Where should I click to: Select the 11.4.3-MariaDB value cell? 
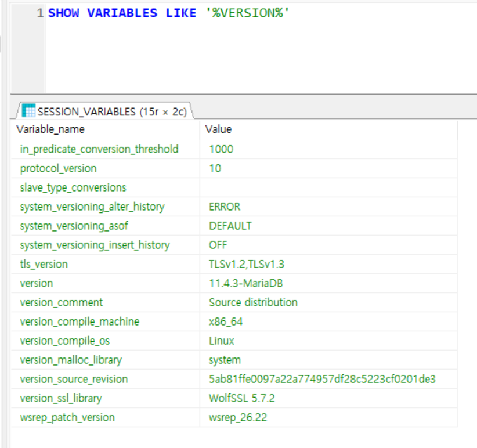328,283
